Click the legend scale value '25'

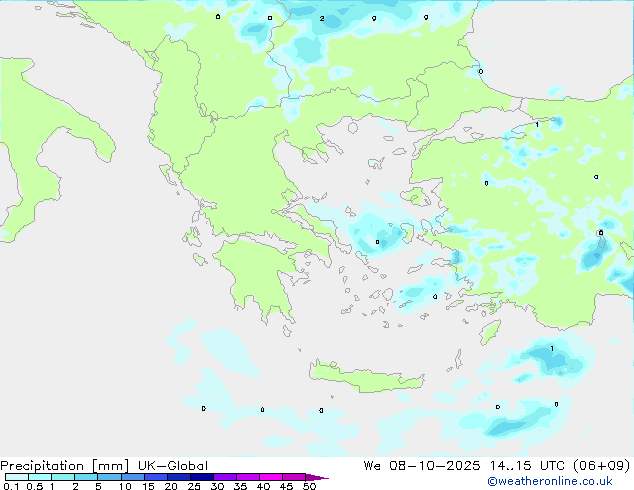coord(194,486)
